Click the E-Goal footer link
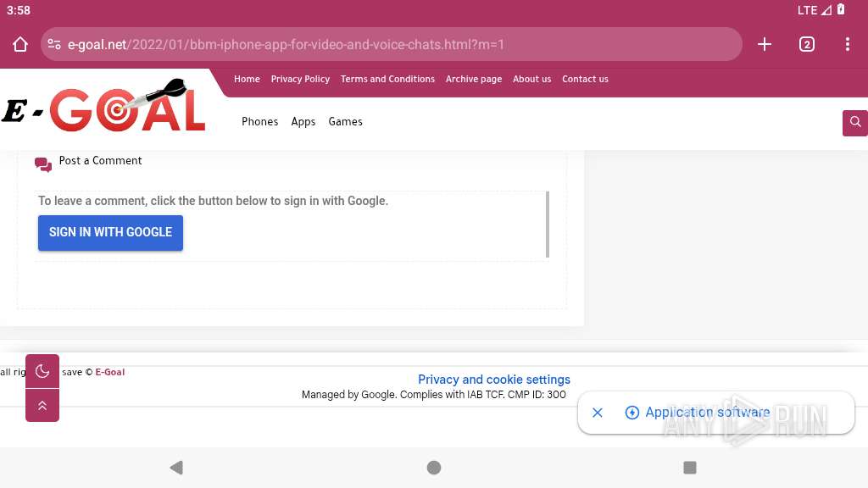 click(109, 373)
